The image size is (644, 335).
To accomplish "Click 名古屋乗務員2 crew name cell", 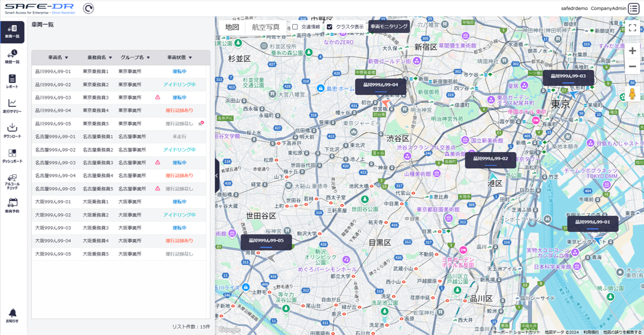I will 98,149.
